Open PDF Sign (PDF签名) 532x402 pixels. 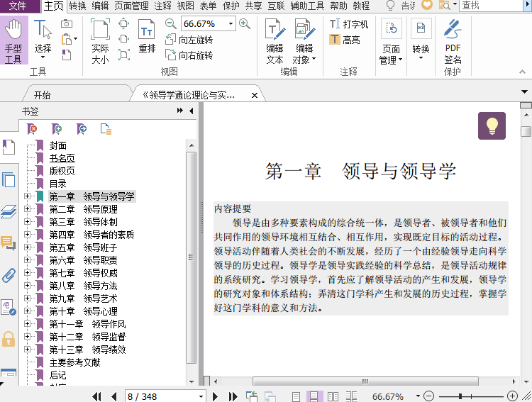pyautogui.click(x=453, y=41)
